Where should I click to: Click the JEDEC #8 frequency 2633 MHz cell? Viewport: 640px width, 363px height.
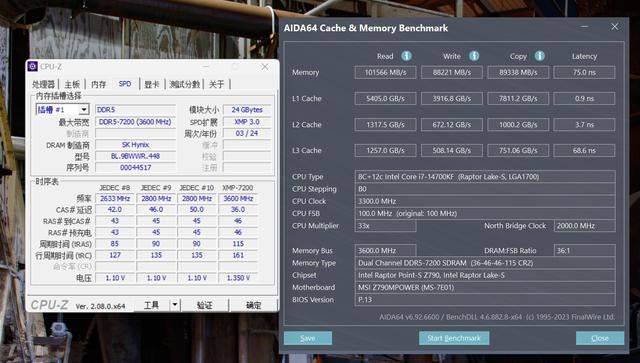(x=115, y=198)
